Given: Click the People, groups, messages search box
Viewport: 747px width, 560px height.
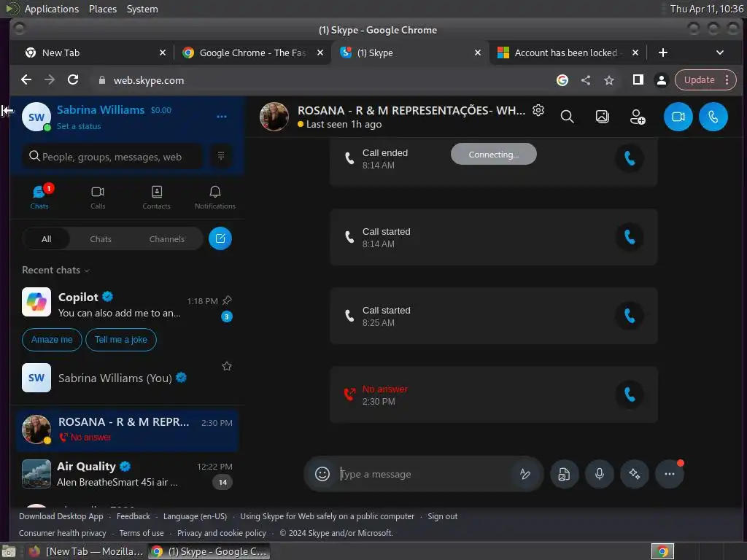Looking at the screenshot, I should [112, 156].
